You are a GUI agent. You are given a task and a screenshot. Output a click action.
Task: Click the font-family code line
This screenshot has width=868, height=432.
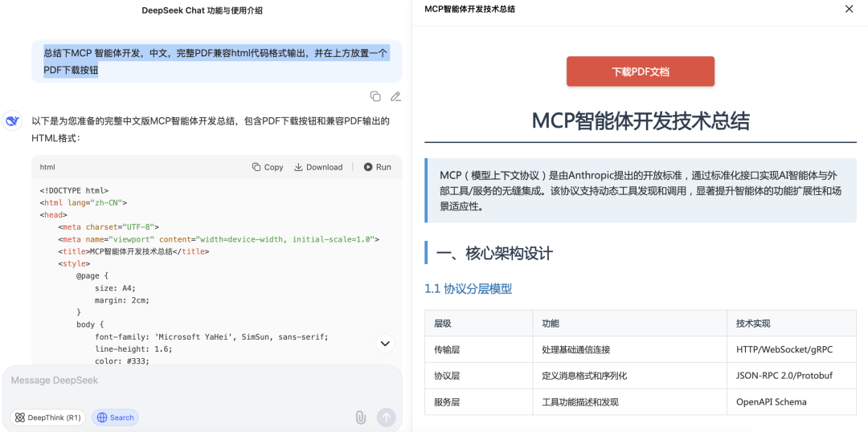[x=211, y=337]
